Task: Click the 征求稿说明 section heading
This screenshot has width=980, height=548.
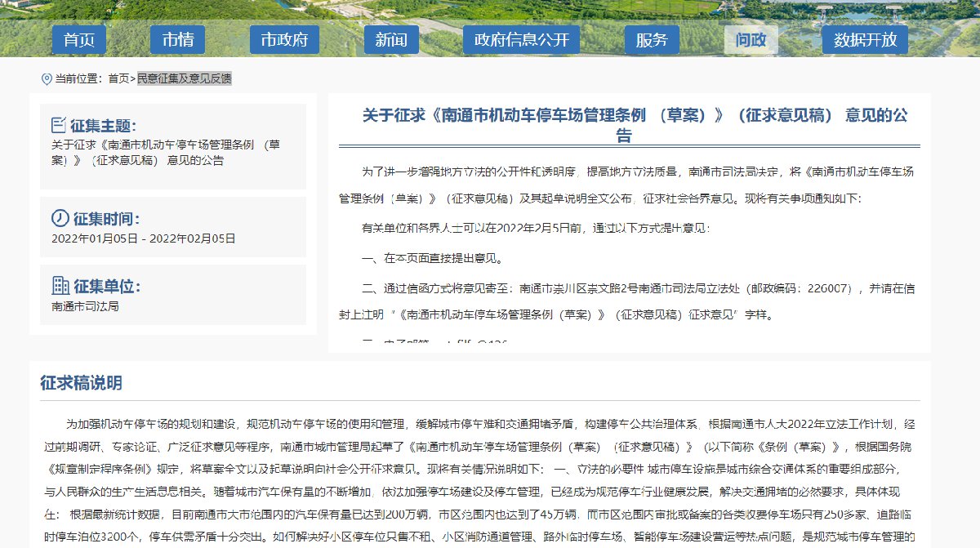Action: click(81, 383)
